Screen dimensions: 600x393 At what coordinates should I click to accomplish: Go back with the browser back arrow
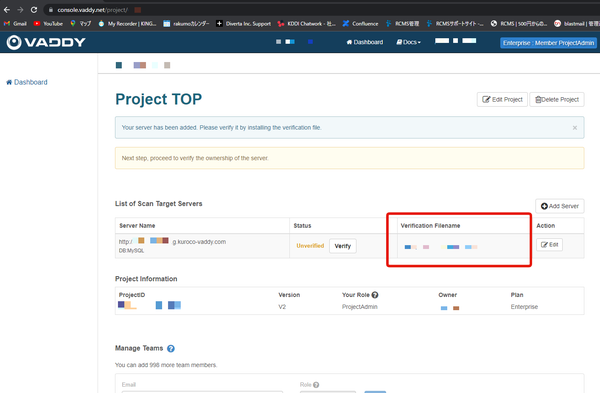coord(7,10)
